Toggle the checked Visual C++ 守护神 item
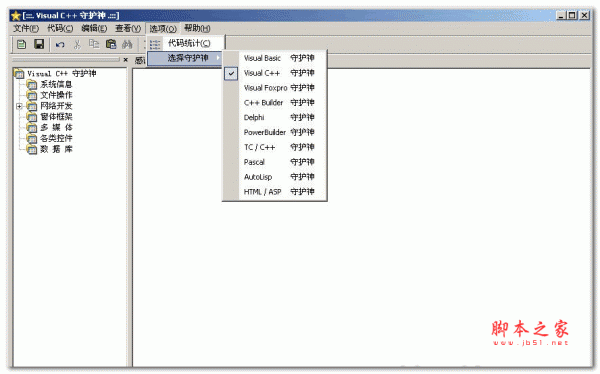Image resolution: width=600 pixels, height=374 pixels. point(275,73)
